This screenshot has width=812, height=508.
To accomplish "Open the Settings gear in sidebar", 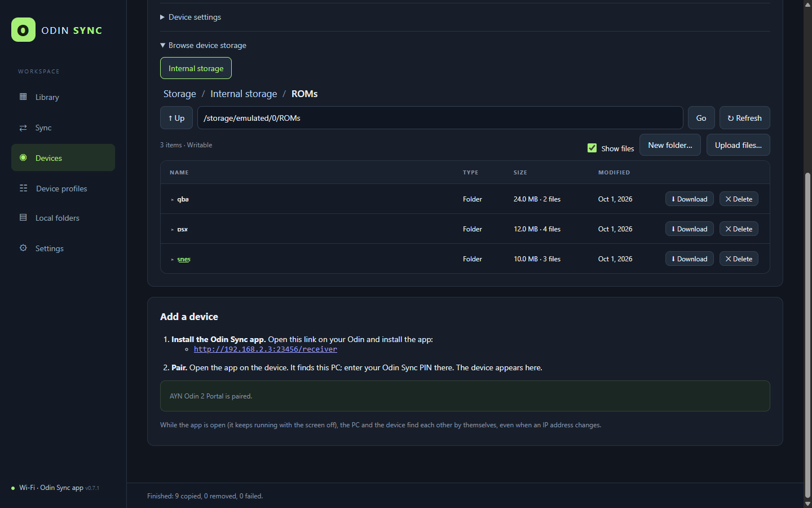I will (x=23, y=248).
